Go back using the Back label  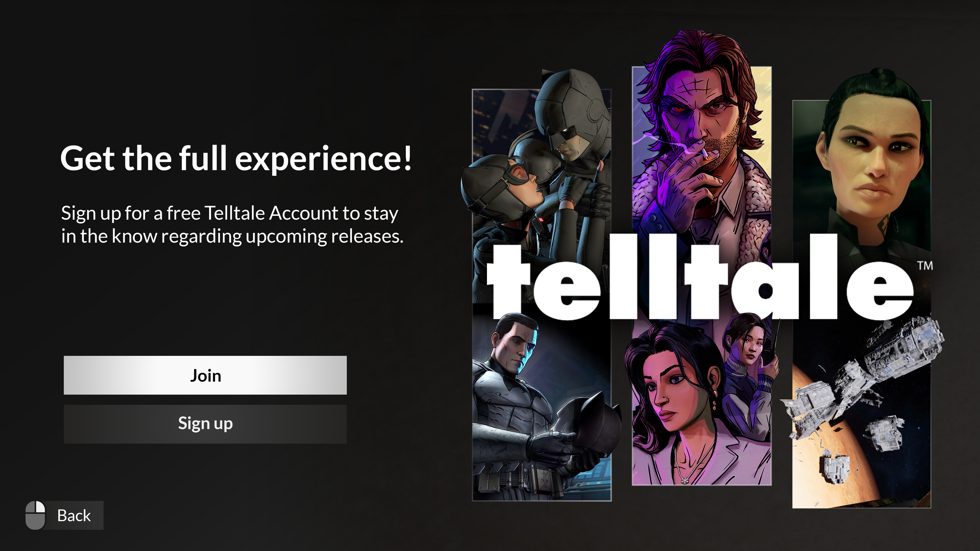[74, 516]
